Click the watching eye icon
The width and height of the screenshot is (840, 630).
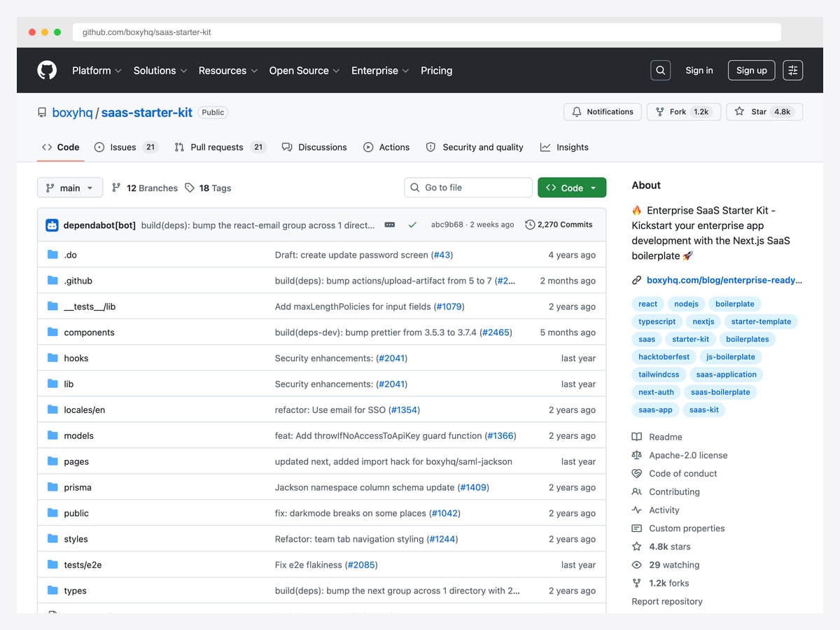(x=636, y=565)
